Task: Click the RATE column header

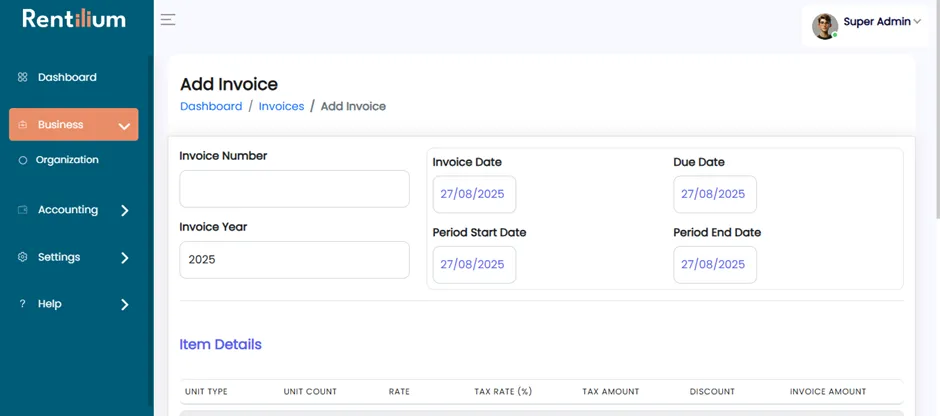Action: [399, 391]
